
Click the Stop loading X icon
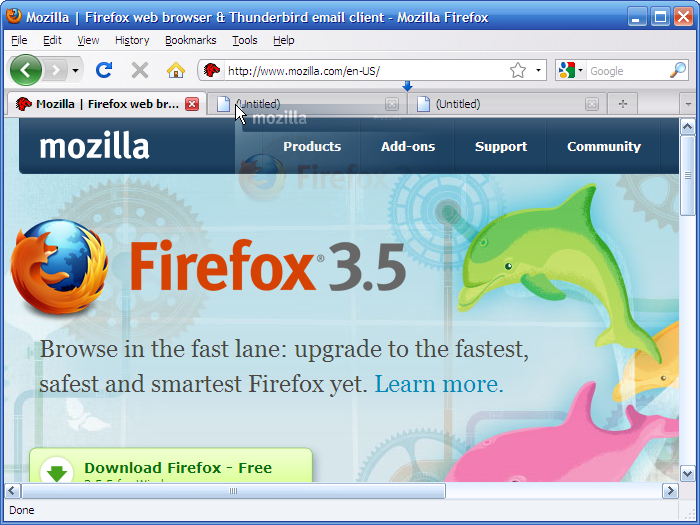click(x=140, y=70)
